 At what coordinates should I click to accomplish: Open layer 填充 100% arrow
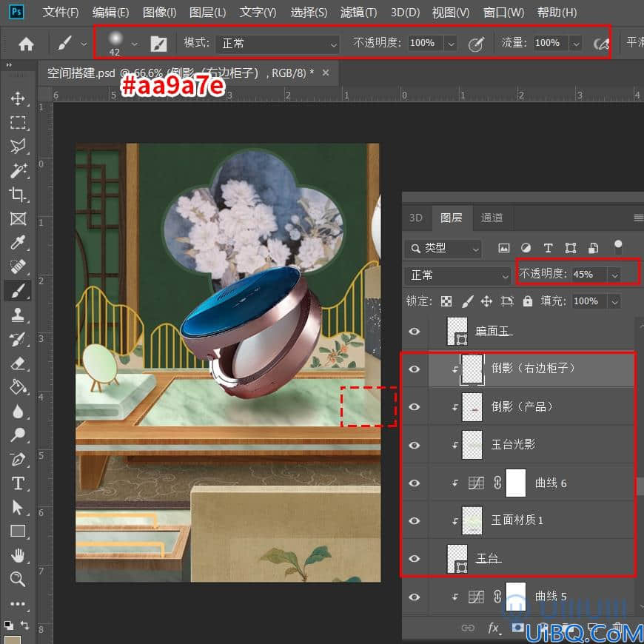click(614, 302)
